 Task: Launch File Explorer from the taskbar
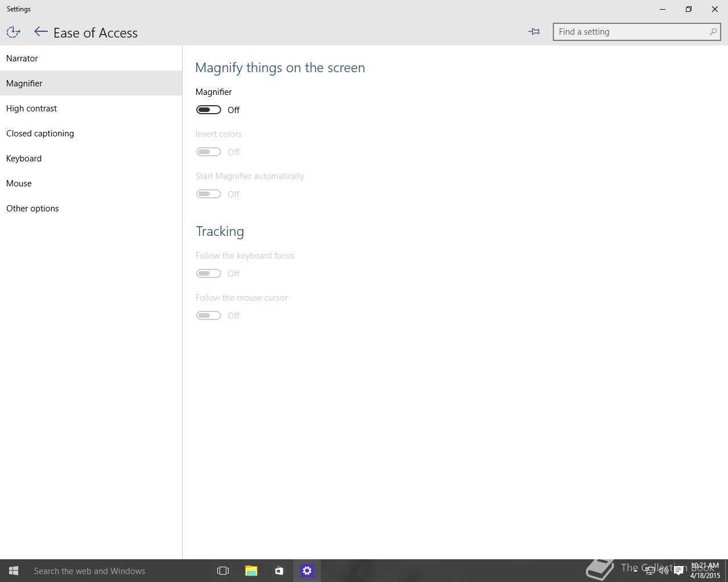coord(251,571)
